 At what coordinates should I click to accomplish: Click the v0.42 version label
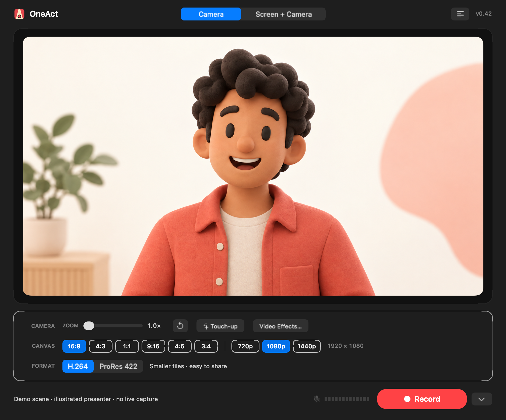[x=484, y=14]
